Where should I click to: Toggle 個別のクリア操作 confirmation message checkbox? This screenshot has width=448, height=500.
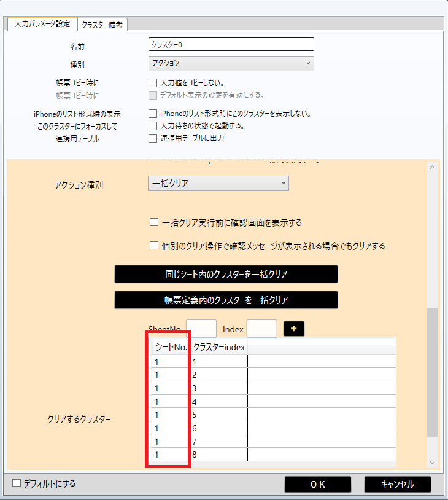[155, 246]
